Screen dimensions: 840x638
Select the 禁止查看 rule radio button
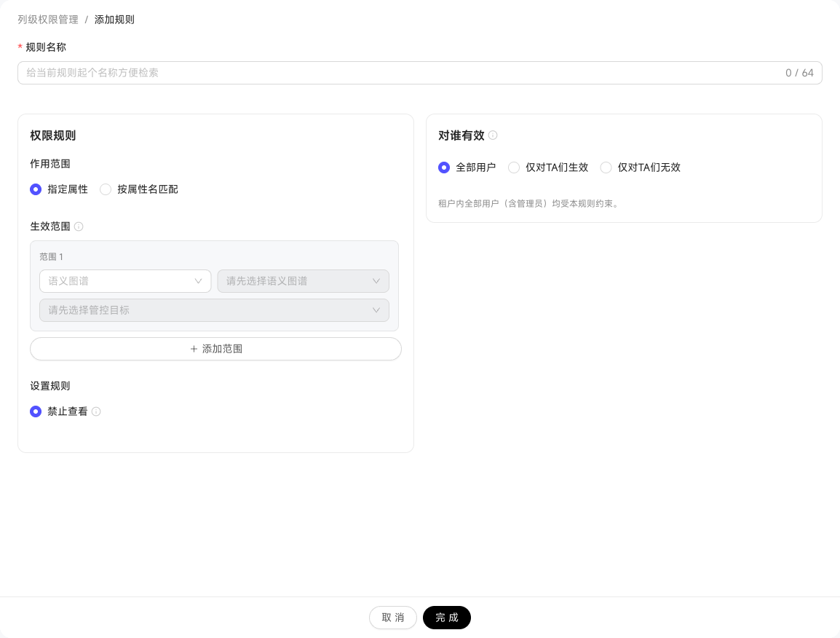[x=36, y=411]
